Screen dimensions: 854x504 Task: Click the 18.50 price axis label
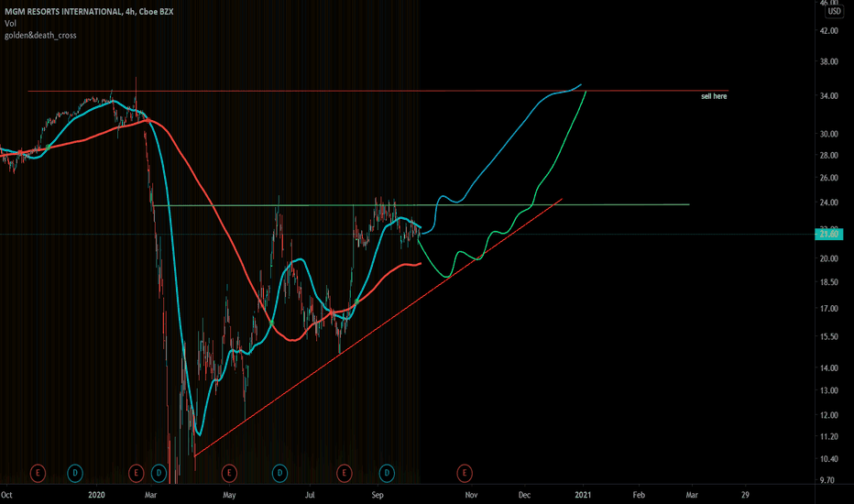pyautogui.click(x=829, y=282)
